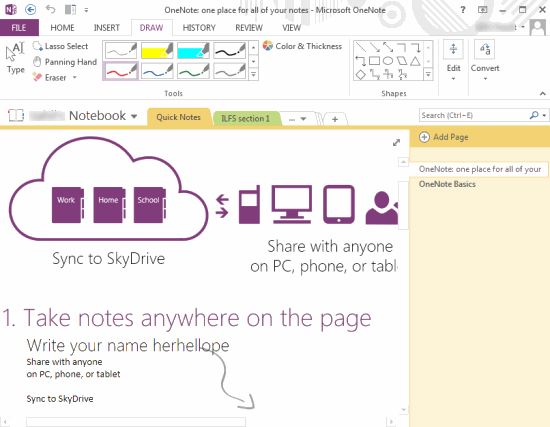Click the Undo arrow in quick access toolbar
Image resolution: width=550 pixels, height=427 pixels.
tap(51, 9)
